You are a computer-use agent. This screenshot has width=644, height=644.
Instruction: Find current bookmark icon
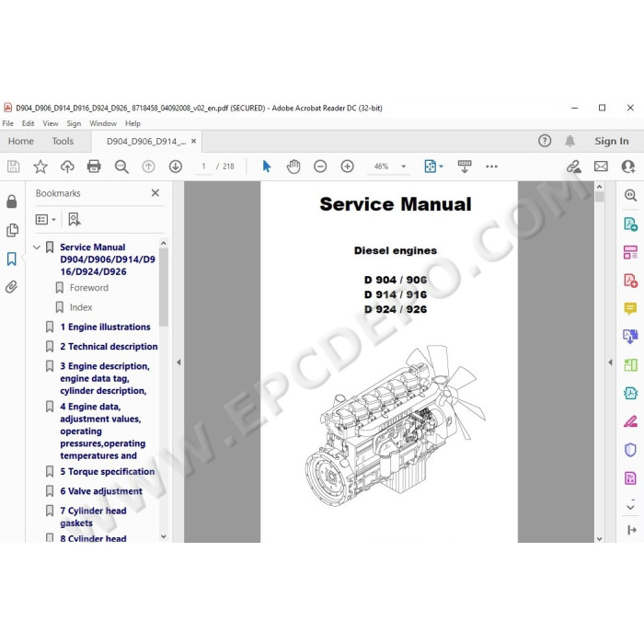75,219
